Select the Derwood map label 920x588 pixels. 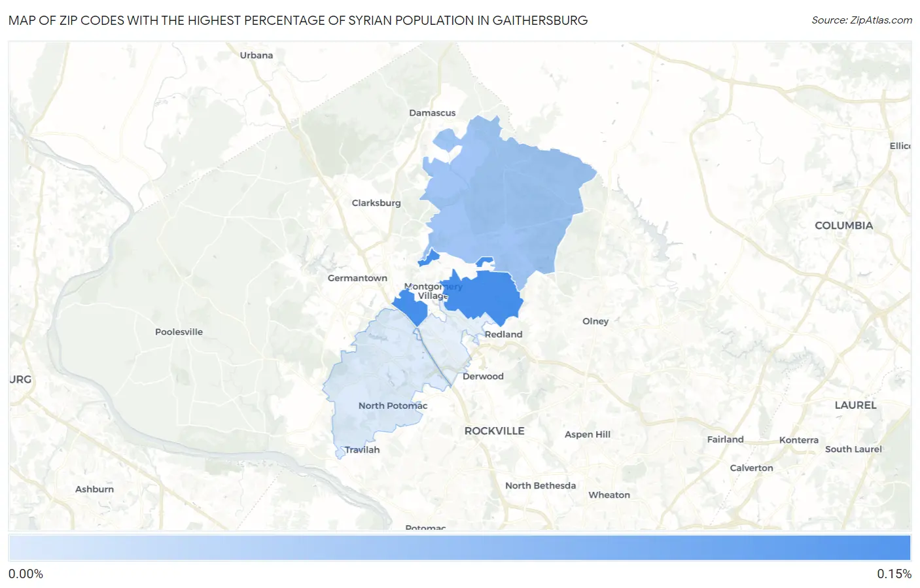(x=483, y=376)
